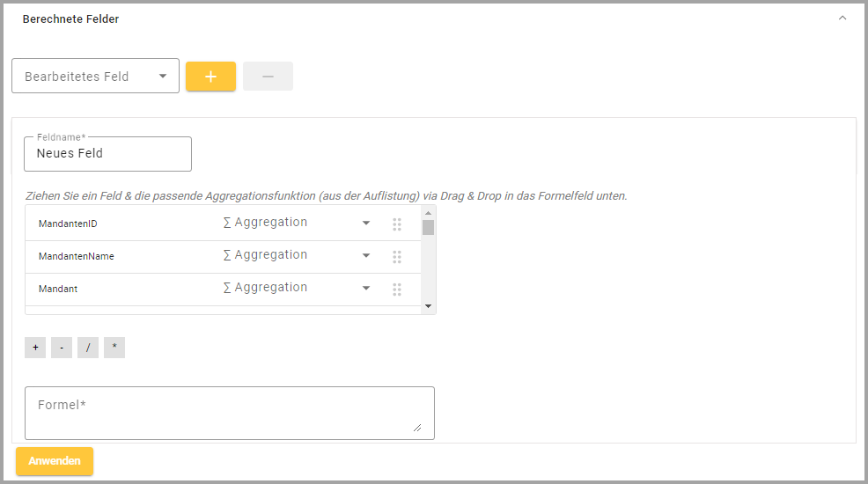Insert the division operator into formula
This screenshot has height=484, width=868.
point(88,348)
